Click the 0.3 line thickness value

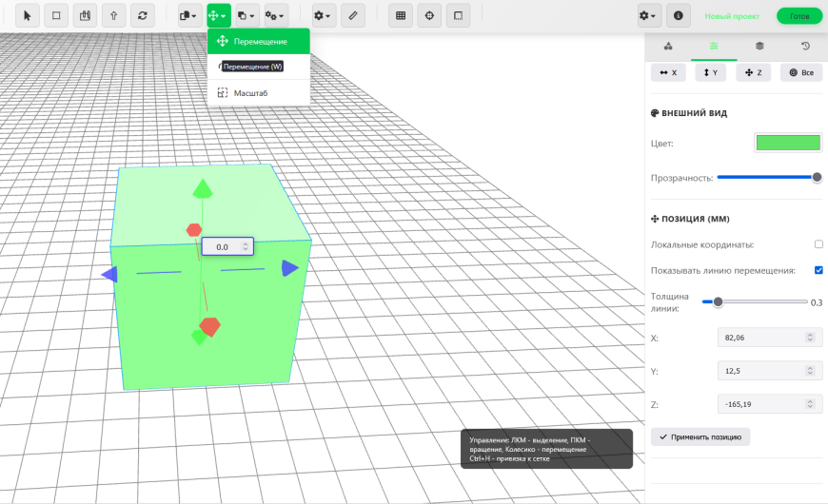pyautogui.click(x=817, y=302)
